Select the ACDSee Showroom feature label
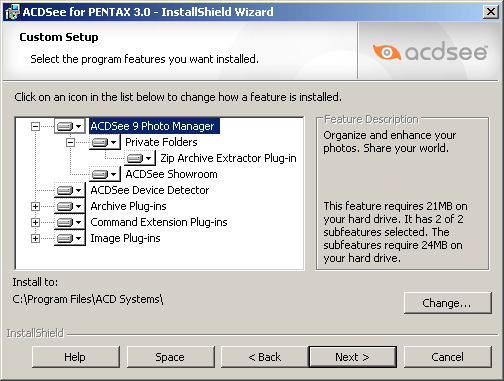This screenshot has width=504, height=381. tap(171, 174)
